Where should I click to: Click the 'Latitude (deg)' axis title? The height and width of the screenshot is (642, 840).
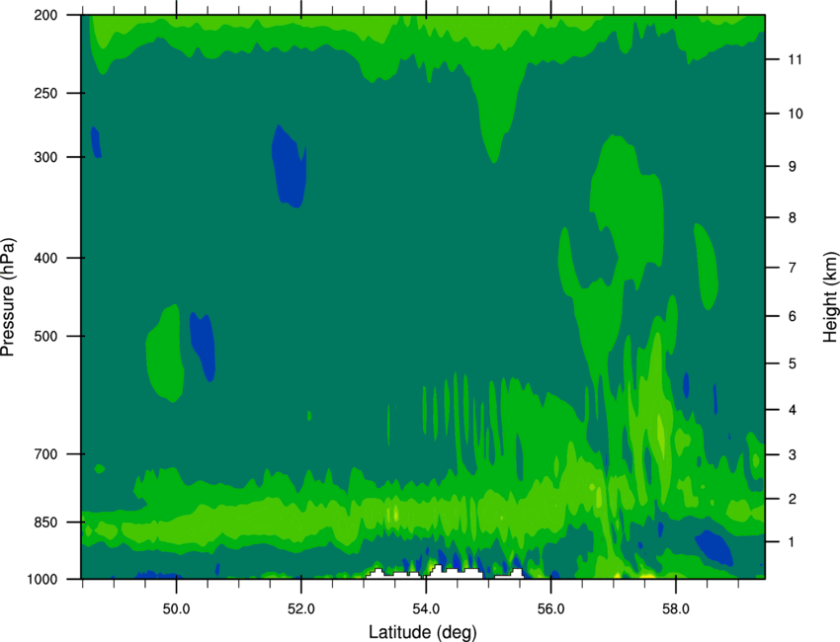(x=422, y=632)
